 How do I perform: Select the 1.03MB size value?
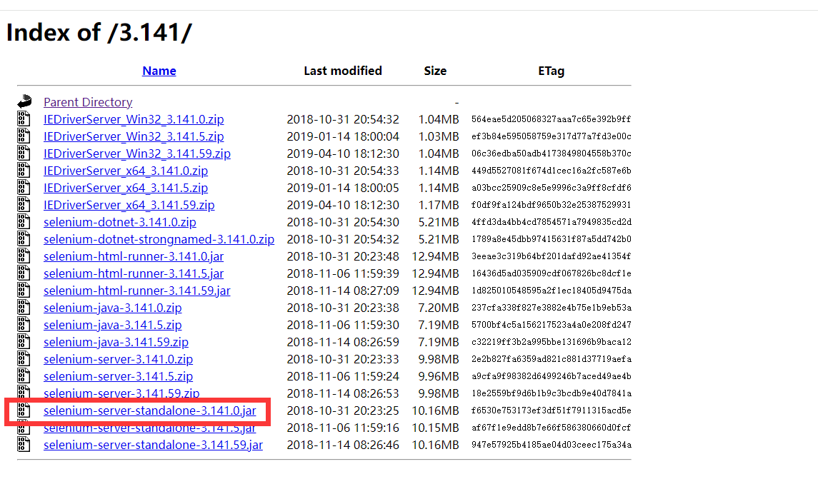coord(438,136)
